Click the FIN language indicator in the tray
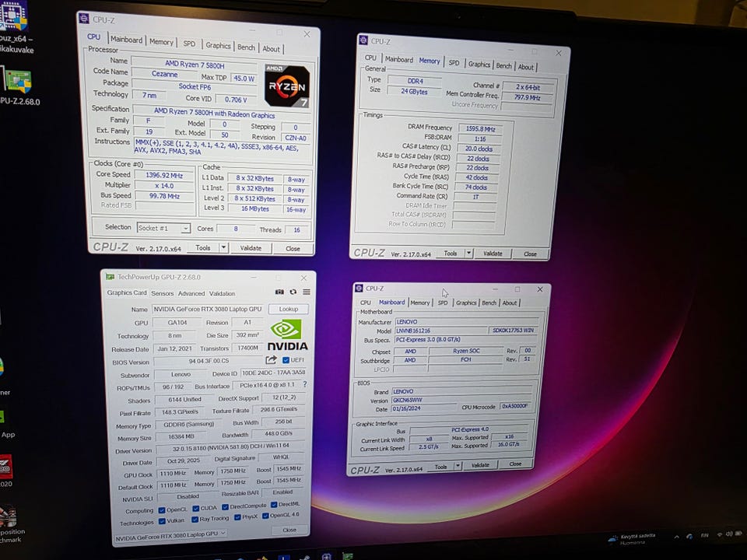The width and height of the screenshot is (747, 560). pyautogui.click(x=705, y=535)
